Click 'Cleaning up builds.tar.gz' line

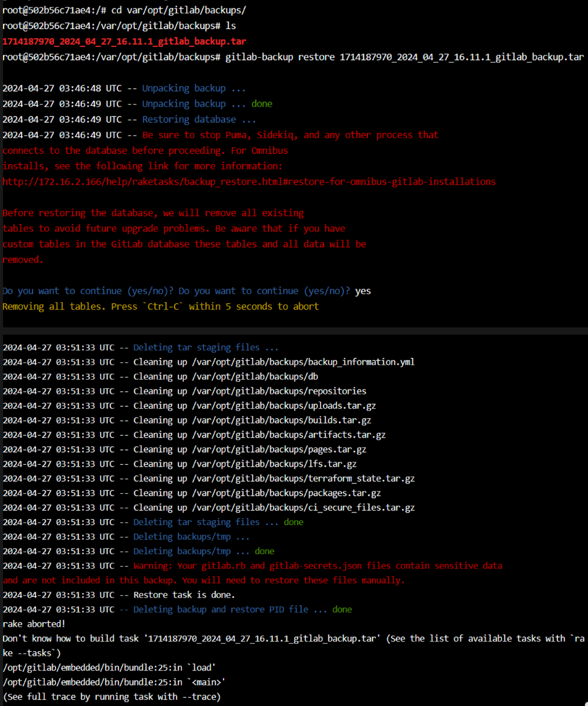pos(187,420)
